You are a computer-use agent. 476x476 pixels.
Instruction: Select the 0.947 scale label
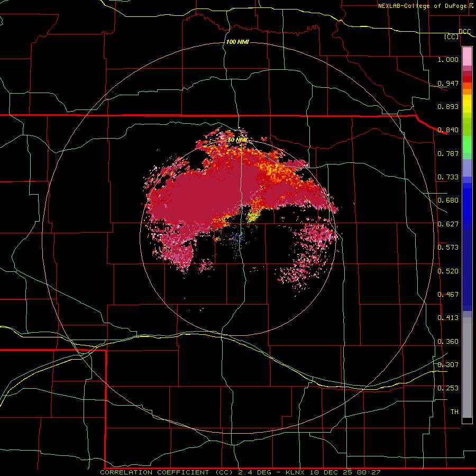[x=448, y=83]
